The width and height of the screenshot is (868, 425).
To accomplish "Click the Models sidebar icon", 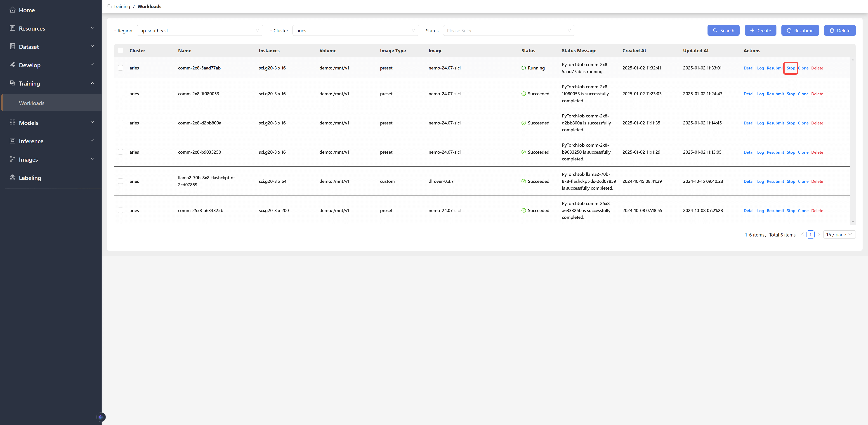I will [x=12, y=122].
